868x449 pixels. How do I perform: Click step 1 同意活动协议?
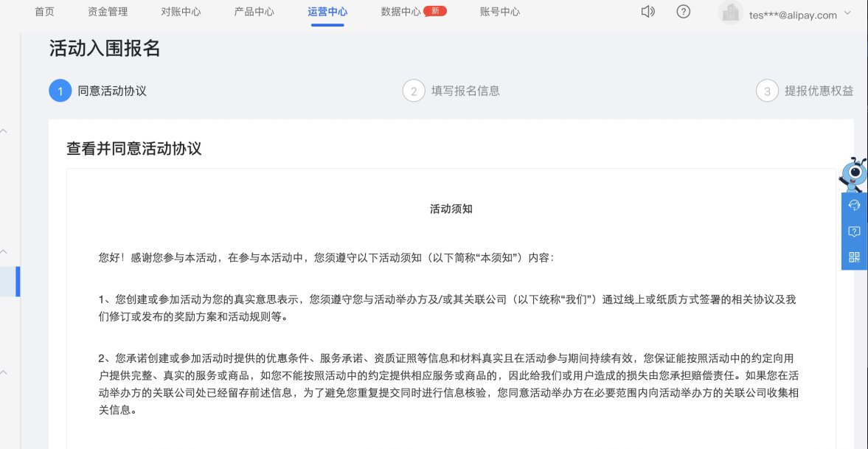pos(97,91)
